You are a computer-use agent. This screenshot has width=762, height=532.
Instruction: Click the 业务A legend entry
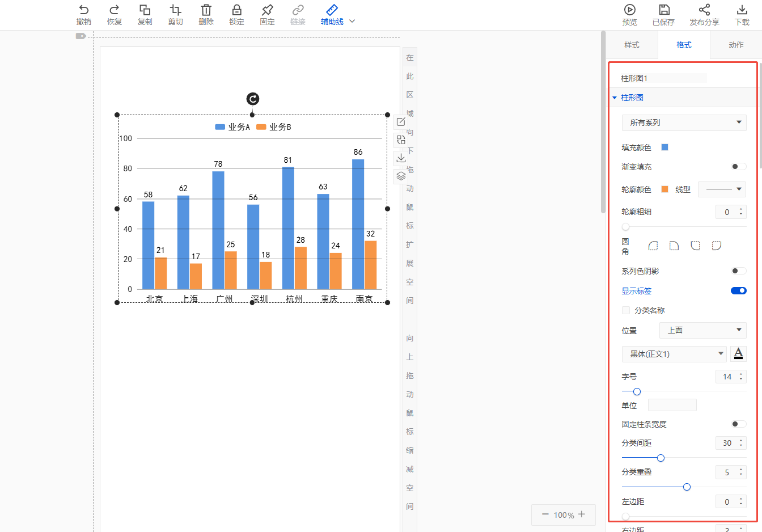pos(232,127)
